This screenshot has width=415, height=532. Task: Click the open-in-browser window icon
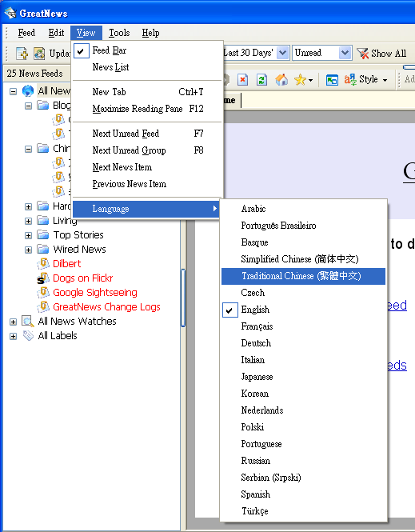(x=332, y=80)
